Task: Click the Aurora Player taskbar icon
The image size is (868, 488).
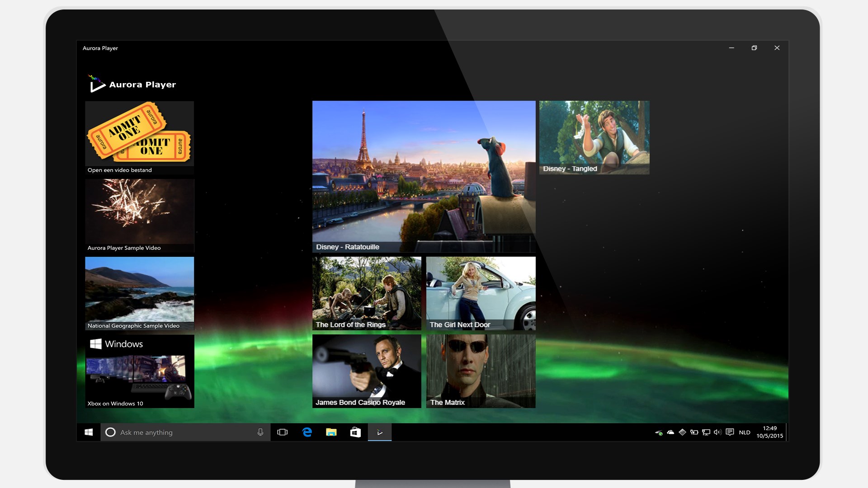Action: [380, 432]
